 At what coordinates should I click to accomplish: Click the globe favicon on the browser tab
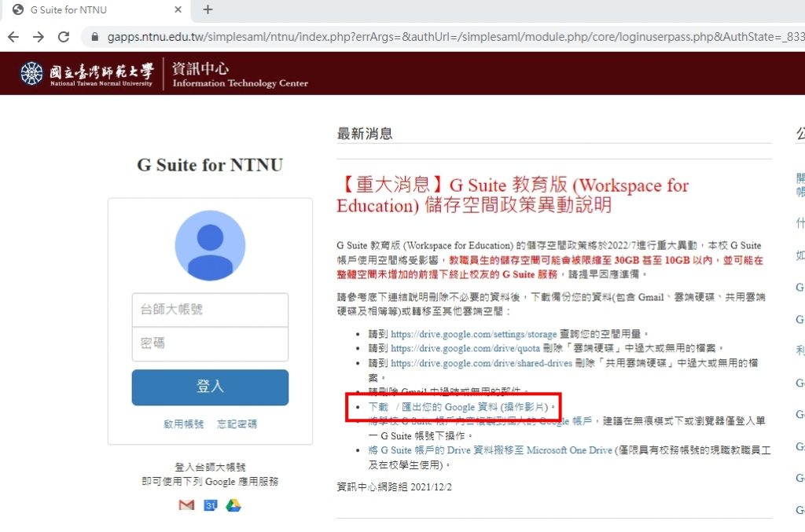(x=18, y=9)
